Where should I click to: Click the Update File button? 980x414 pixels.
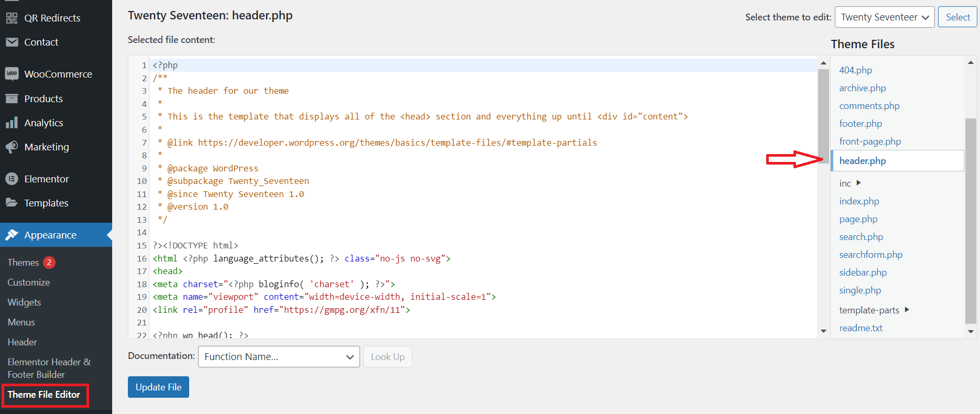pos(158,387)
